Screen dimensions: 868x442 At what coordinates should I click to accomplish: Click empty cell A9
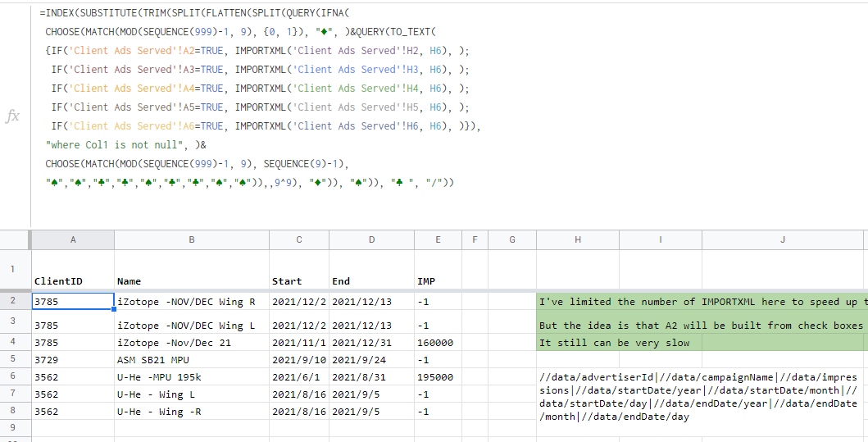[72, 428]
